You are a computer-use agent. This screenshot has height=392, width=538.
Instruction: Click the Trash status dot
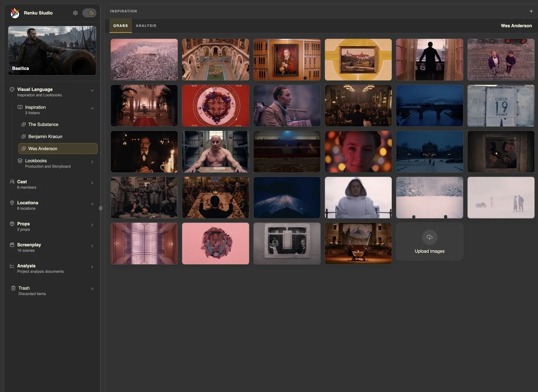tap(92, 289)
